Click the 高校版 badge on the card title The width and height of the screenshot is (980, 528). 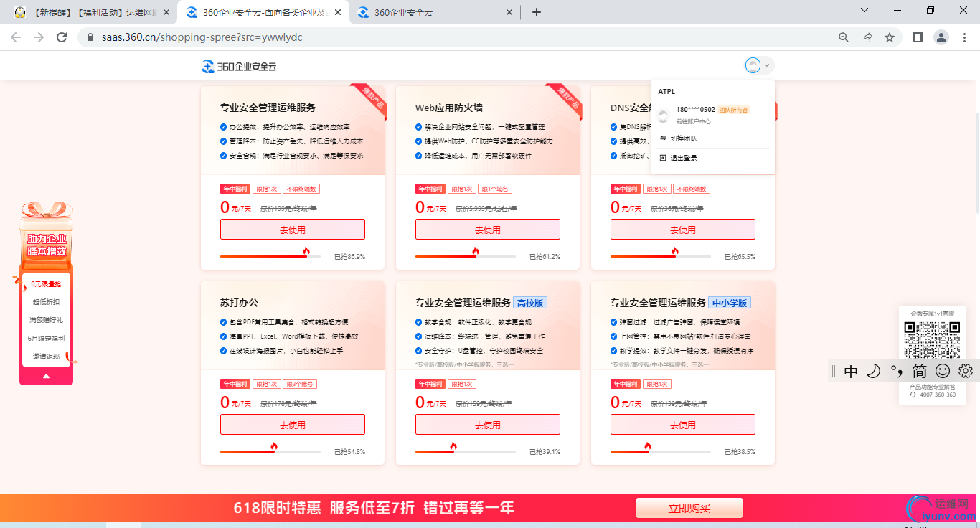tap(531, 303)
